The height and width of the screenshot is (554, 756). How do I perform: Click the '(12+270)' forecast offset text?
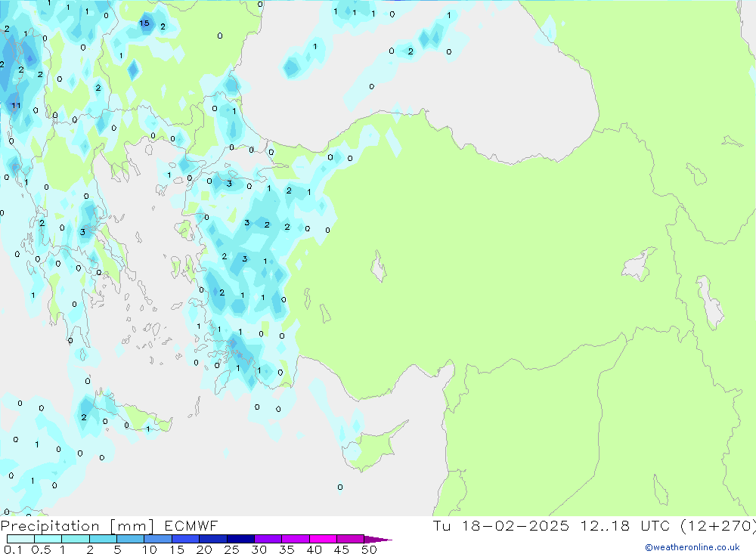(718, 526)
